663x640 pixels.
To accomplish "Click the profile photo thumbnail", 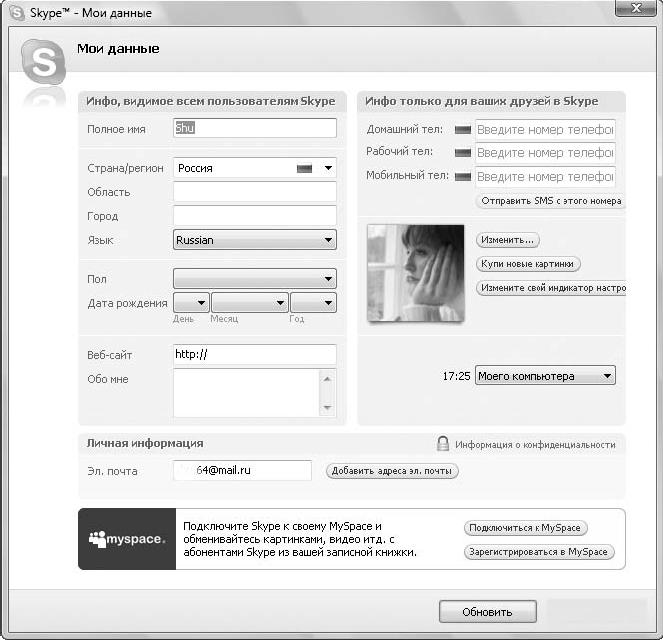I will click(415, 273).
